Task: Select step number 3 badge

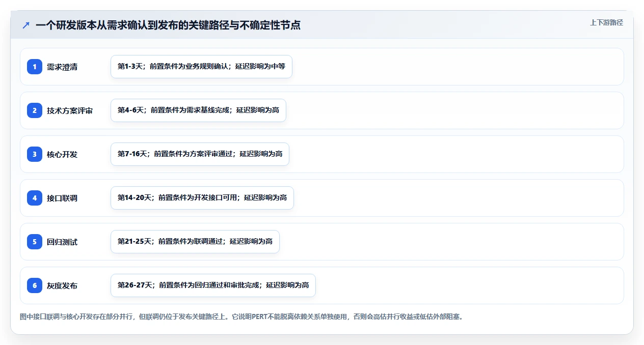Action: tap(35, 154)
